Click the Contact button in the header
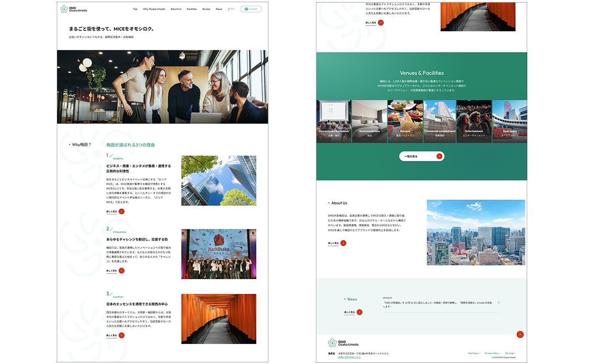Screen dimensions: 589x364 251,9
